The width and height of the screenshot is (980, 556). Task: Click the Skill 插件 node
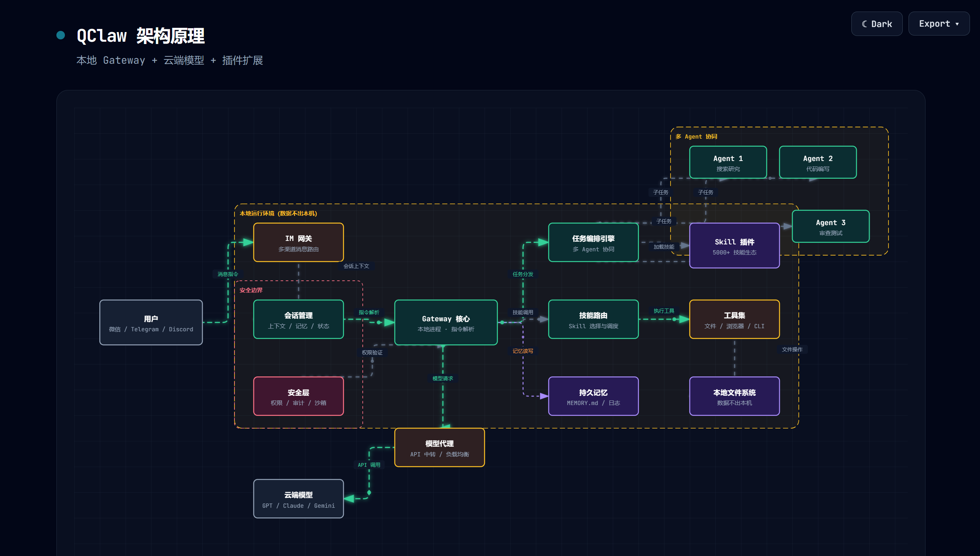[x=734, y=246]
